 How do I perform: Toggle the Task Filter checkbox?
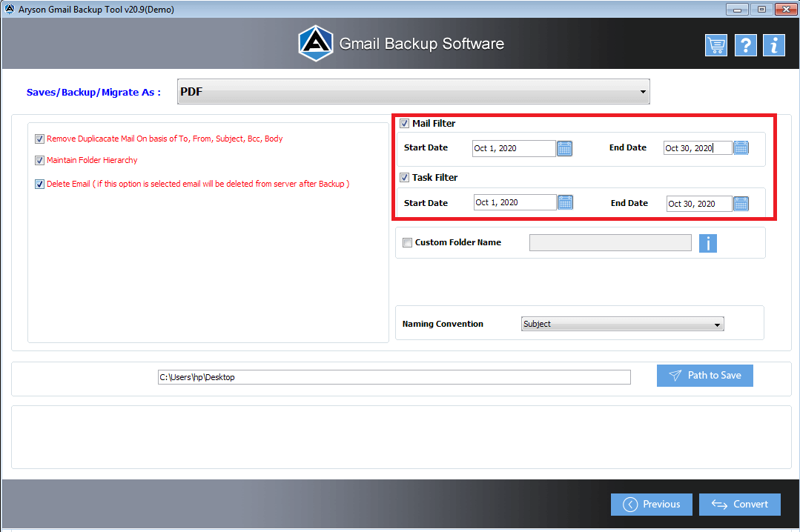405,178
